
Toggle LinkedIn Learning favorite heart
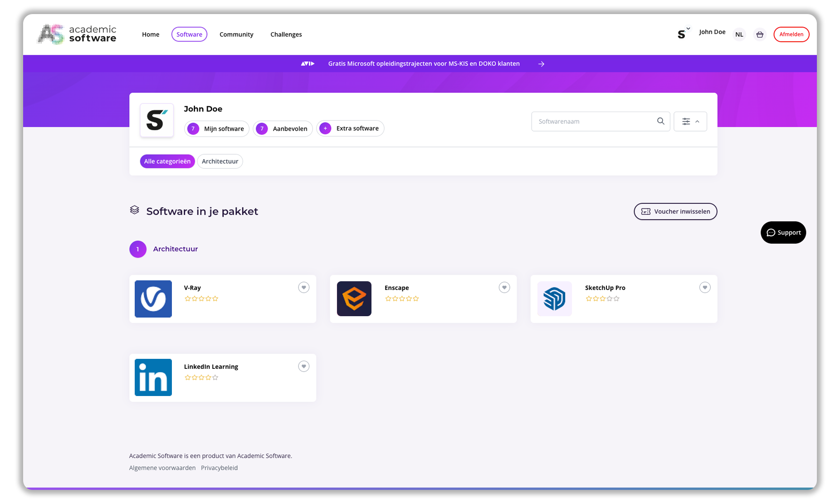click(303, 367)
